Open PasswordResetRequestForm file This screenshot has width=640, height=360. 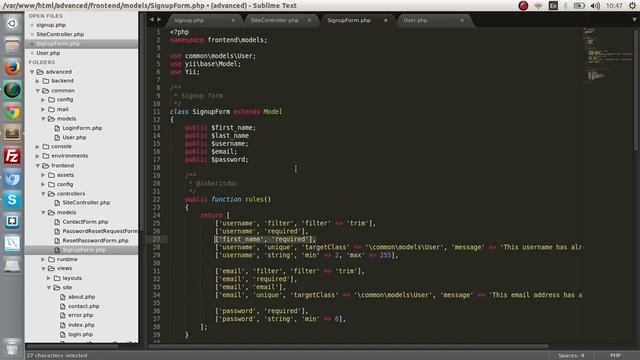click(100, 231)
